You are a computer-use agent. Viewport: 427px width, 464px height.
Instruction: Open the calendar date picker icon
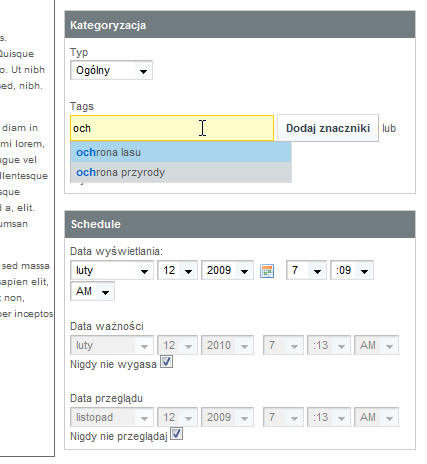coord(267,271)
